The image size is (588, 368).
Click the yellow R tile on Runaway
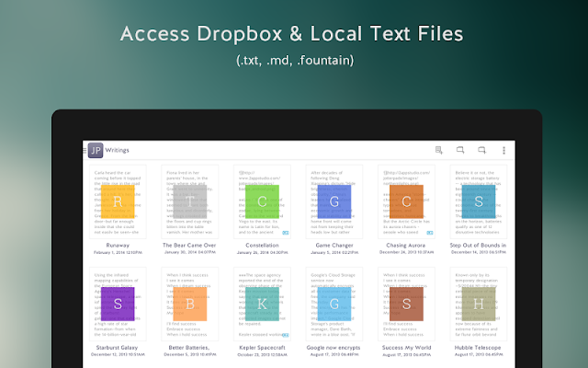coord(118,201)
